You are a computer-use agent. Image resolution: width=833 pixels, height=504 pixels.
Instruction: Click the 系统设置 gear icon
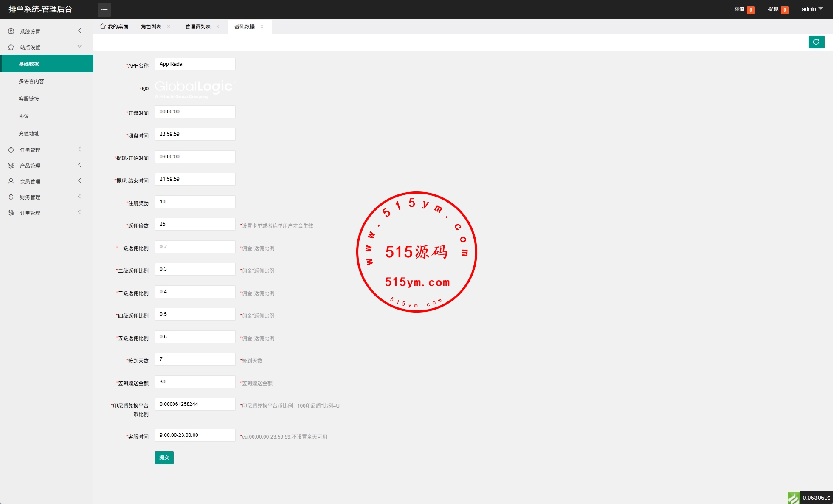click(x=11, y=31)
